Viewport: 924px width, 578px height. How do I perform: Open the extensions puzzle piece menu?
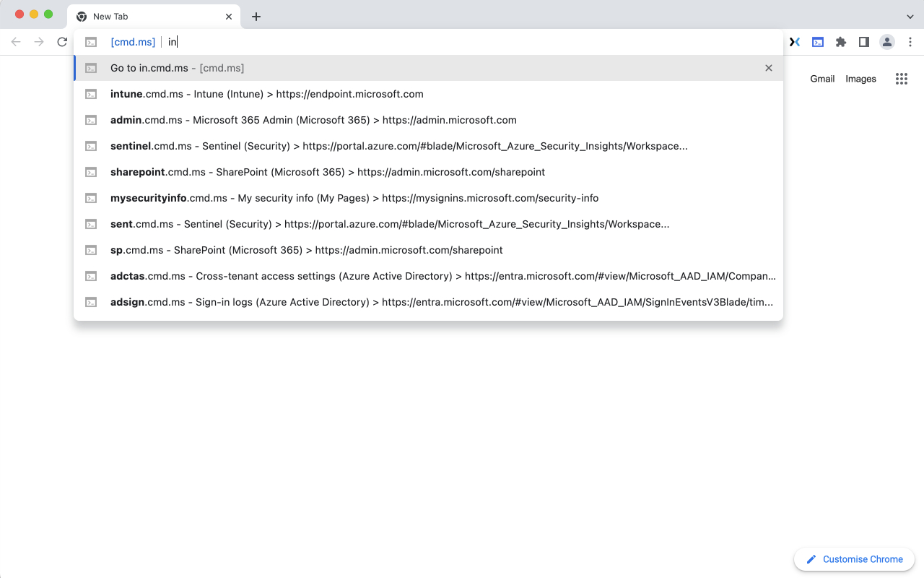(841, 42)
